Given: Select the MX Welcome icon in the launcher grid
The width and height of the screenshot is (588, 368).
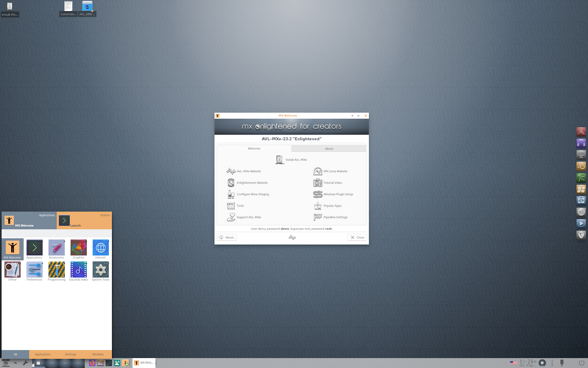Looking at the screenshot, I should [x=12, y=249].
